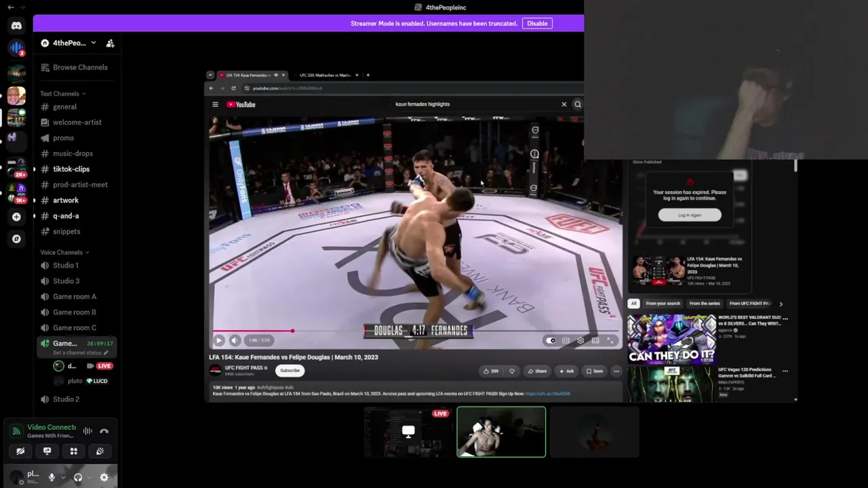Like the LFA 154 video
The height and width of the screenshot is (488, 868).
(x=491, y=371)
